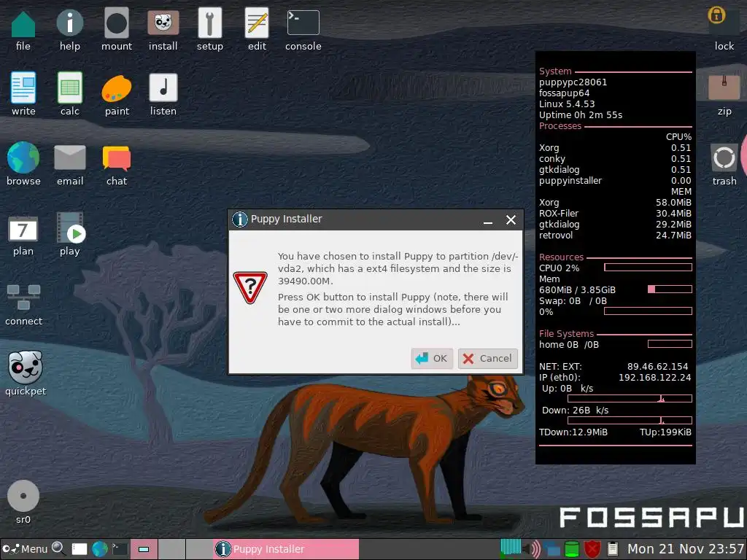Image resolution: width=747 pixels, height=560 pixels.
Task: Open the red firewall shield tray icon
Action: pyautogui.click(x=592, y=549)
